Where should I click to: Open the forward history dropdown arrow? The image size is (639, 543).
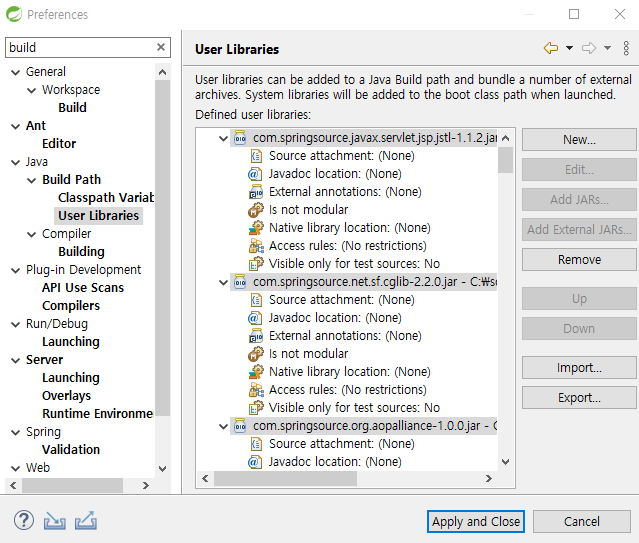click(607, 48)
